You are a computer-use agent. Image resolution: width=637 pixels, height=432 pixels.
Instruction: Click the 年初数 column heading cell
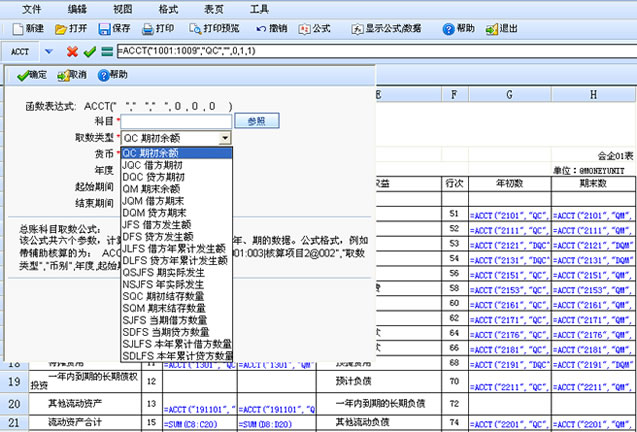pyautogui.click(x=510, y=184)
